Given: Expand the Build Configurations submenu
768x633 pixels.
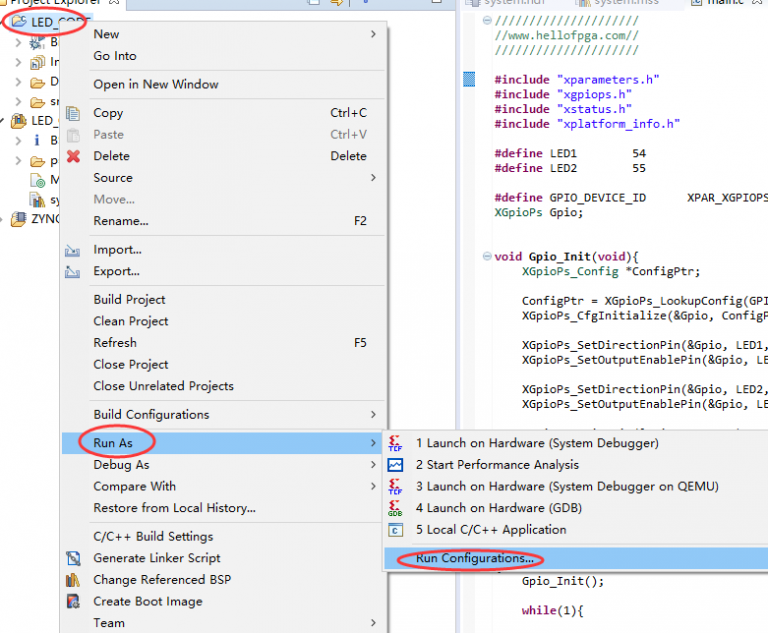Looking at the screenshot, I should click(x=151, y=415).
